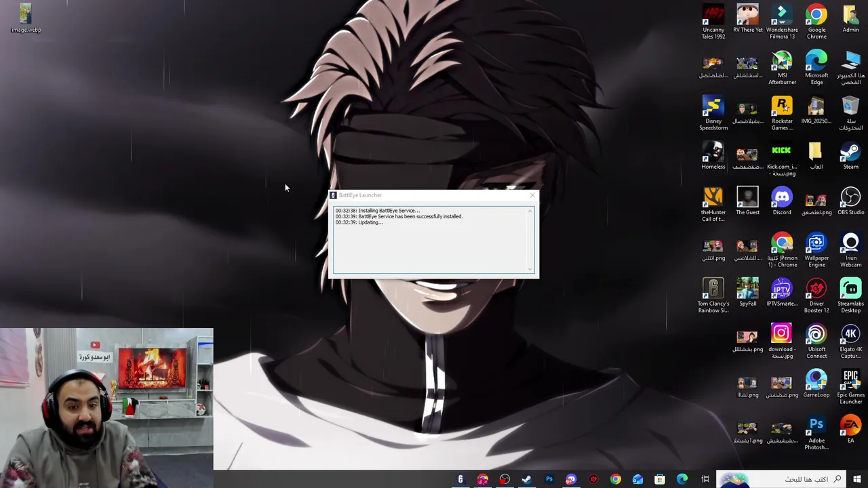
Task: Switch to Steam in the taskbar
Action: coord(527,479)
